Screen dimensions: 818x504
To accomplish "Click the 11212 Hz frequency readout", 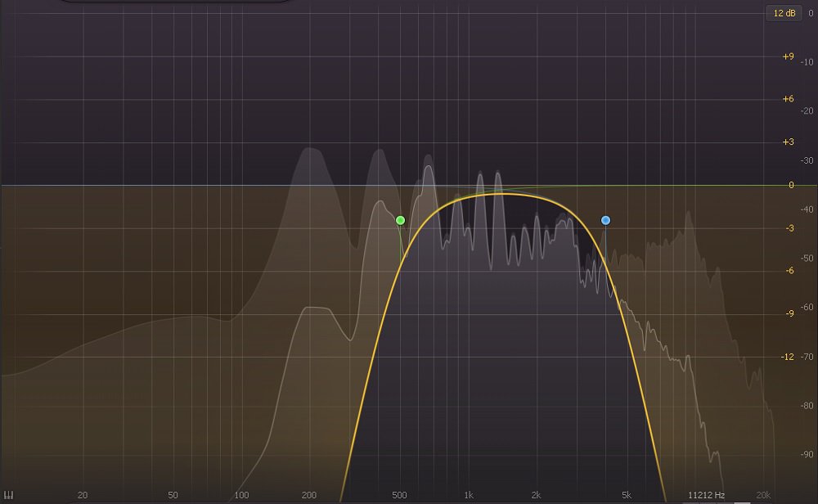I will click(706, 495).
